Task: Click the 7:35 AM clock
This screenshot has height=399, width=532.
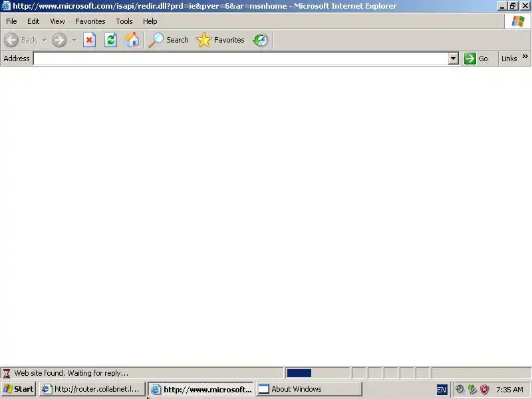Action: tap(509, 390)
